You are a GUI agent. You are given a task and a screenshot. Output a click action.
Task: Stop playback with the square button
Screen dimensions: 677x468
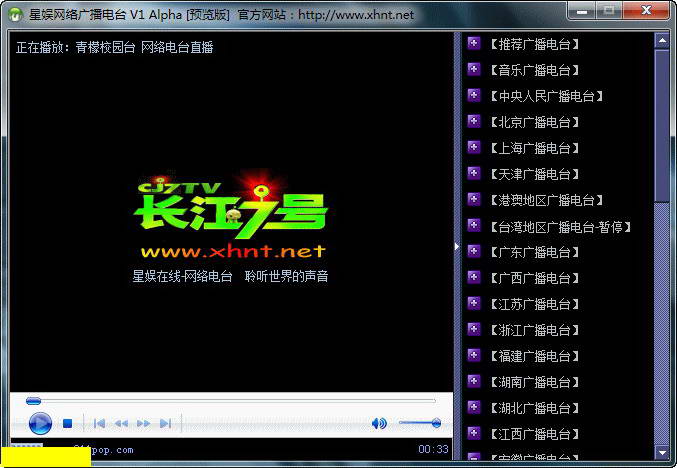pos(67,424)
